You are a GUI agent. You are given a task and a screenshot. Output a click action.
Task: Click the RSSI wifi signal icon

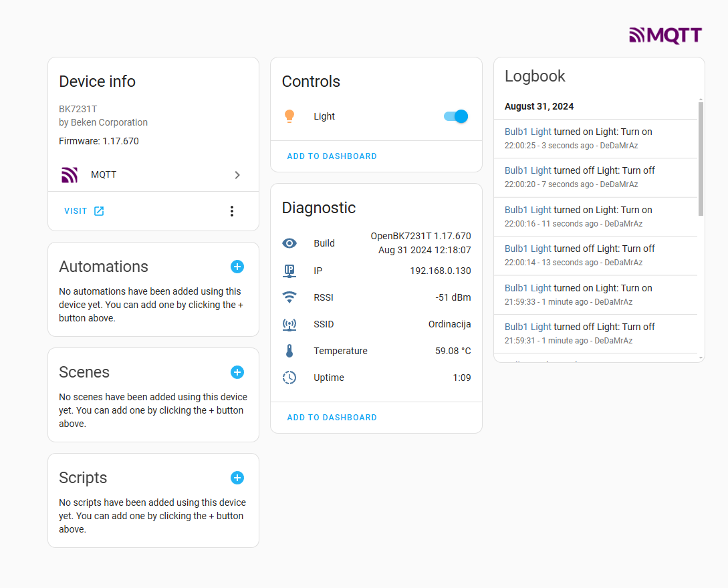pyautogui.click(x=289, y=297)
